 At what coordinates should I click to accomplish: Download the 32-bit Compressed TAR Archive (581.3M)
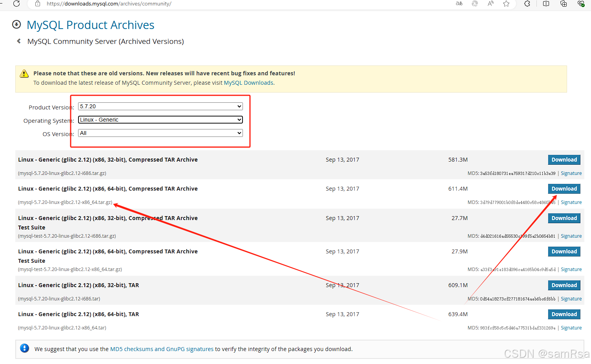click(564, 160)
